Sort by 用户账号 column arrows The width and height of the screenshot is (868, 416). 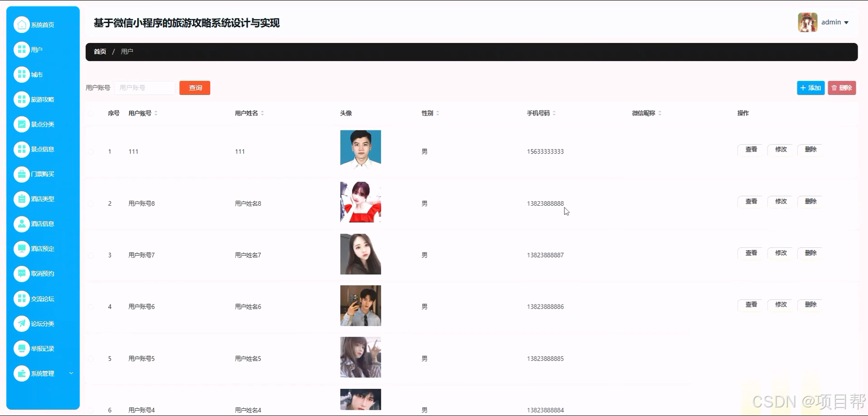point(156,113)
